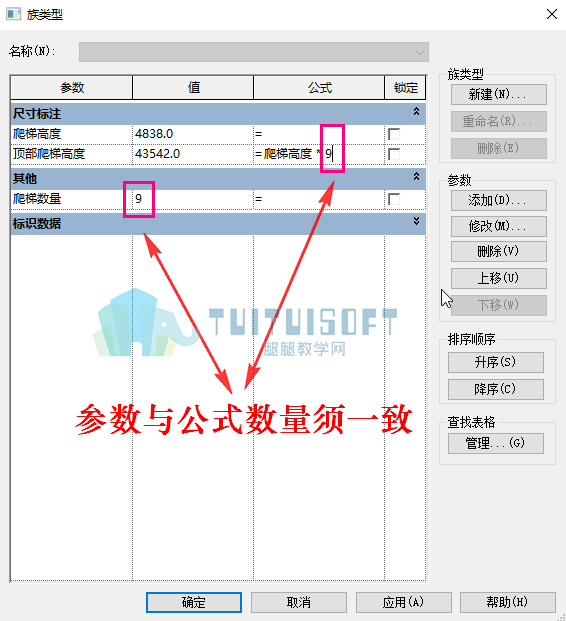Open help via 帮助(H)
This screenshot has width=566, height=621.
click(x=508, y=602)
